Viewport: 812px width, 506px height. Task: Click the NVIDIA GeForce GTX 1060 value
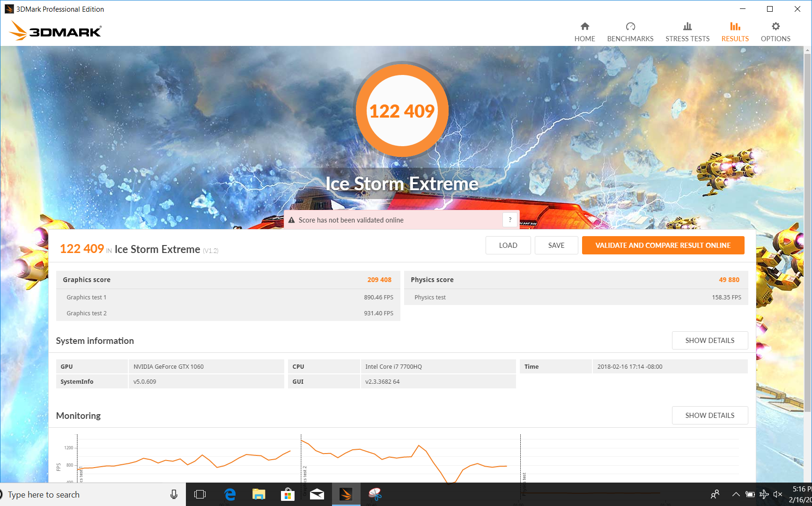169,367
